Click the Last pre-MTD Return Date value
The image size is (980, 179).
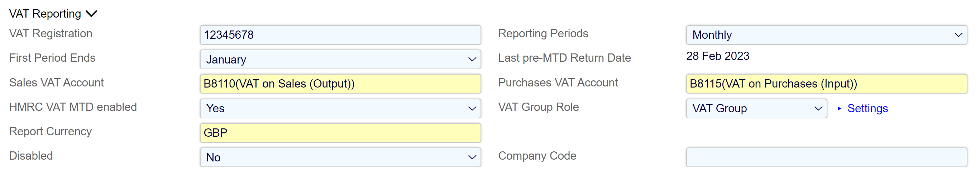717,56
